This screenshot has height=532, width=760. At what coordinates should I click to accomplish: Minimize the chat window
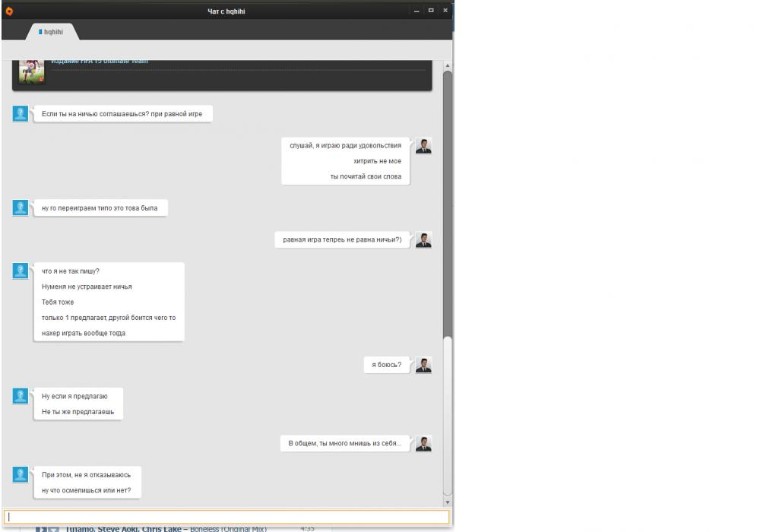pyautogui.click(x=416, y=11)
